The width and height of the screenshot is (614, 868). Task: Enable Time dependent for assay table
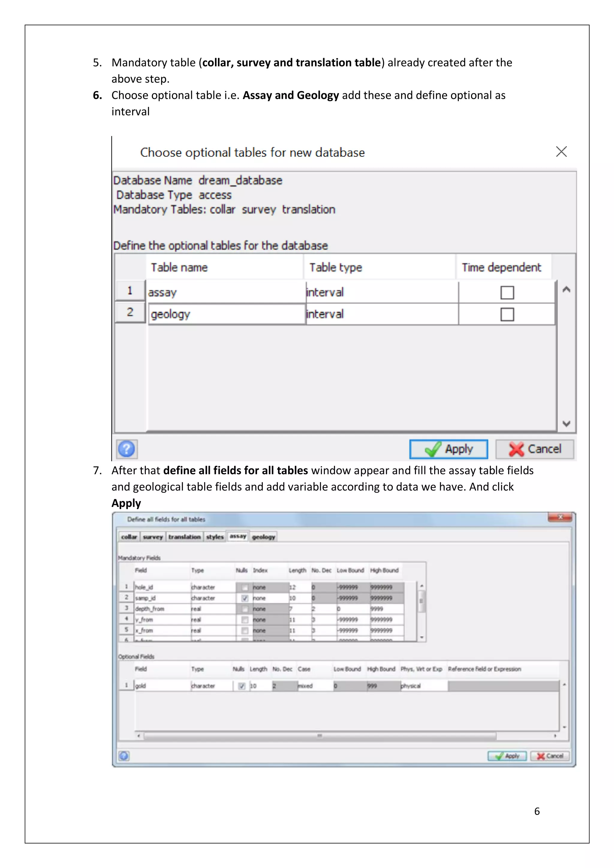tap(507, 293)
